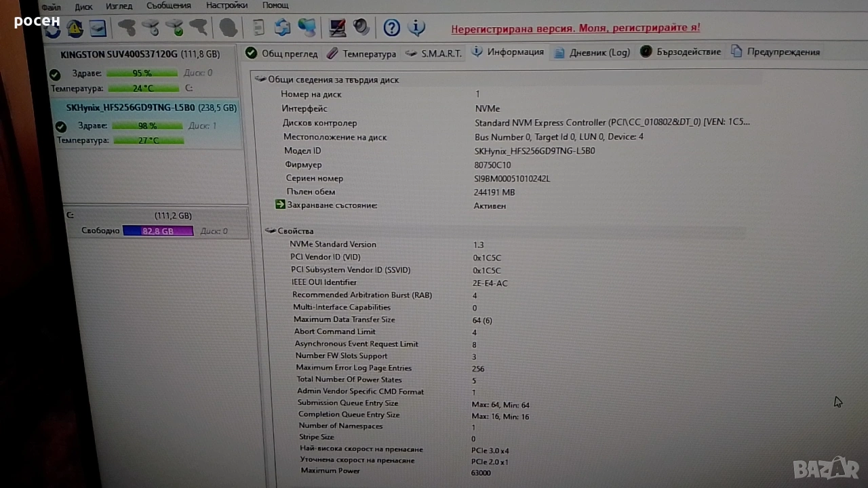Select the KINGSTON SUV400S37120G disk entry
Image resolution: width=868 pixels, height=488 pixels.
[x=140, y=54]
